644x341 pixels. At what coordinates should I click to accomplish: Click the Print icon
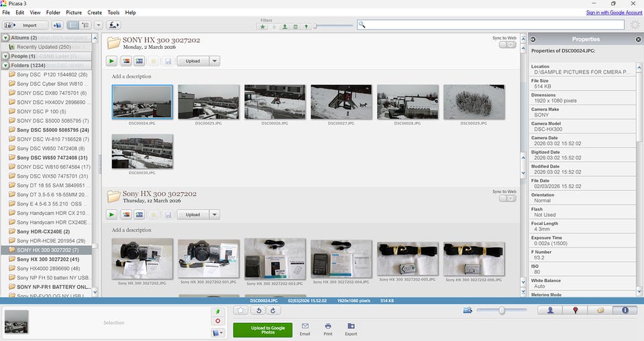328,329
